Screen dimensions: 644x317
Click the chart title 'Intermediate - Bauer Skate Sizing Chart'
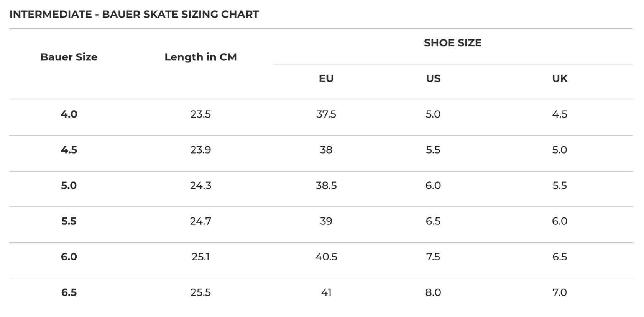[x=134, y=15]
